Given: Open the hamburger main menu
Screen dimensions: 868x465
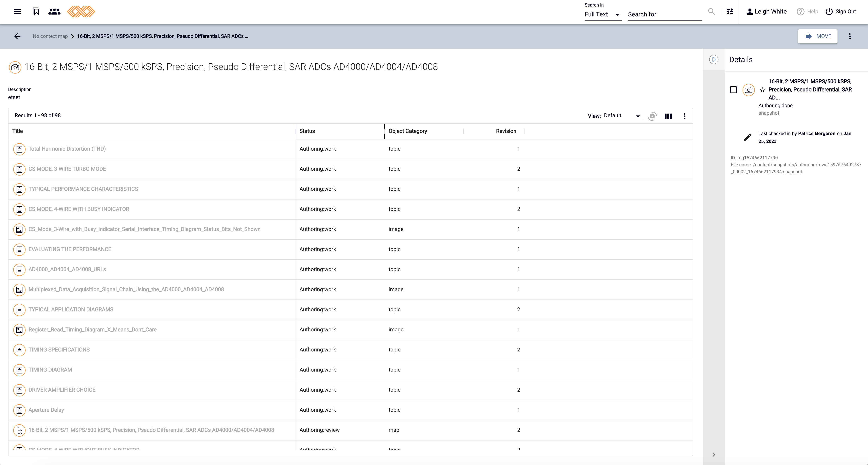Looking at the screenshot, I should [18, 12].
